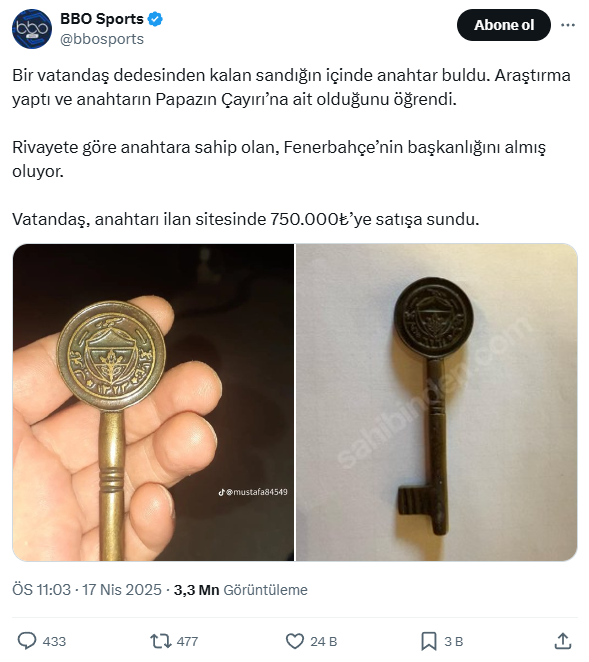Click the ÖS 11:03 · 17 Nis 2025 timestamp
This screenshot has height=662, width=589.
click(87, 590)
